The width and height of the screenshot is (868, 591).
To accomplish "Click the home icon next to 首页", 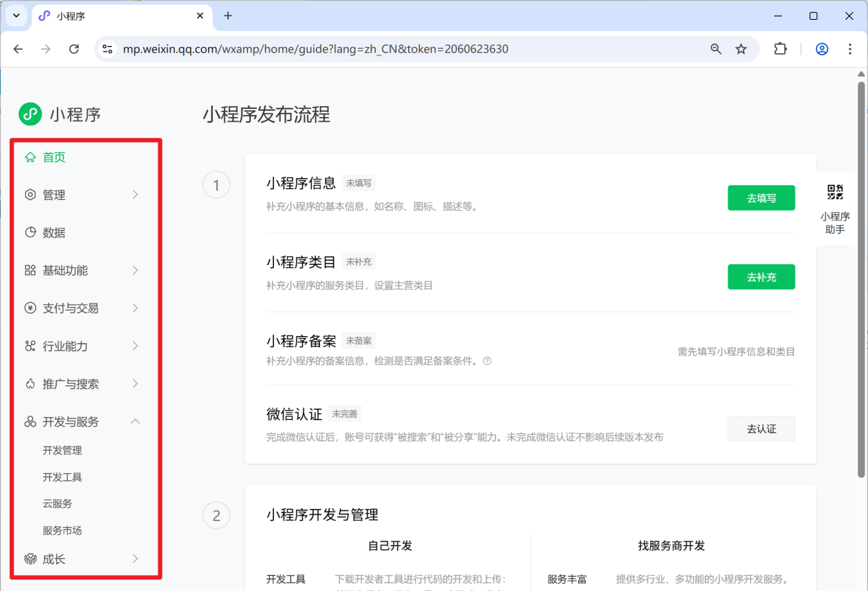I will point(30,158).
